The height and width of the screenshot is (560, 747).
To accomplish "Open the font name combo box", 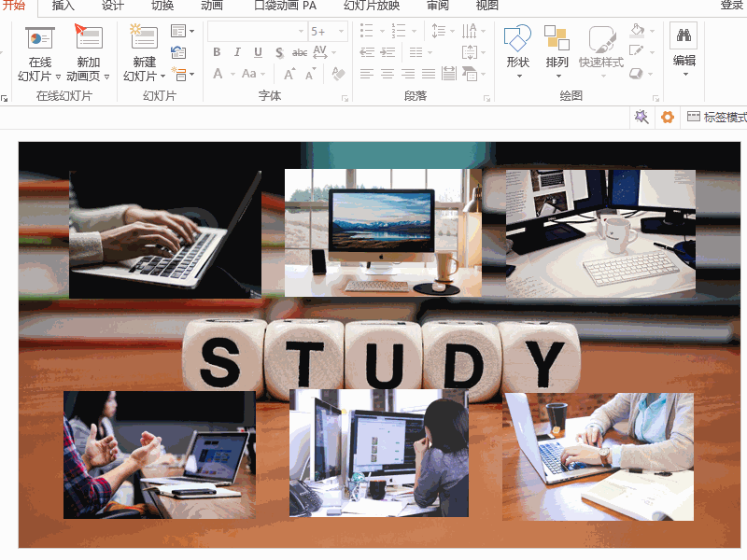I will [258, 32].
